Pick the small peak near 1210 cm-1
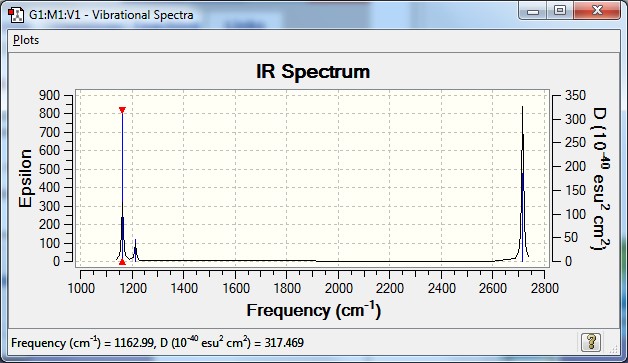The width and height of the screenshot is (628, 363). (135, 250)
